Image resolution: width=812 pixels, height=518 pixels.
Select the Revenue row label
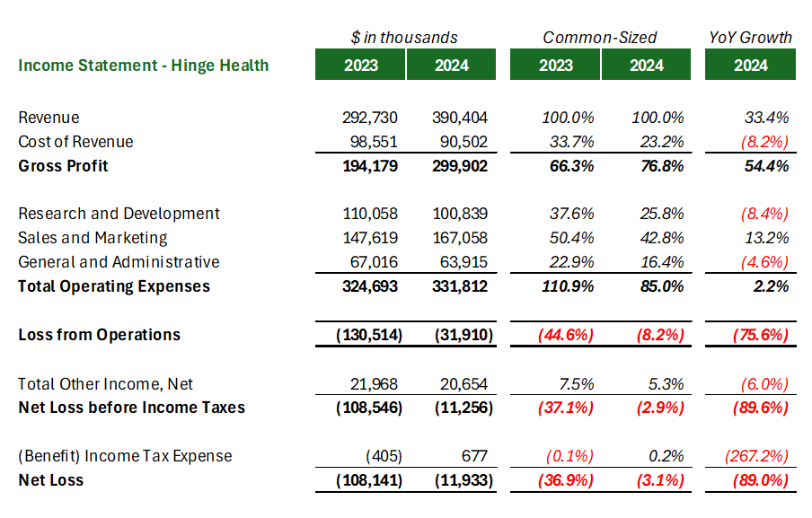[x=49, y=118]
